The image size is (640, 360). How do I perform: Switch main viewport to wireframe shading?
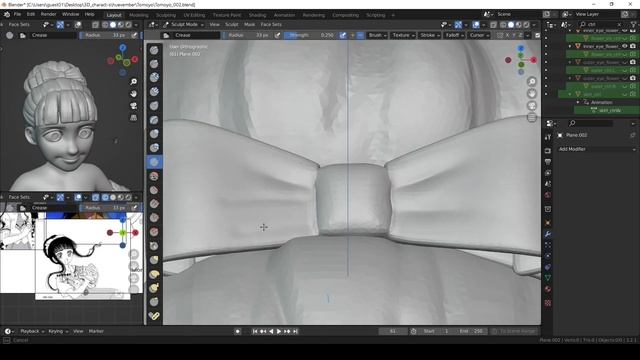[503, 25]
